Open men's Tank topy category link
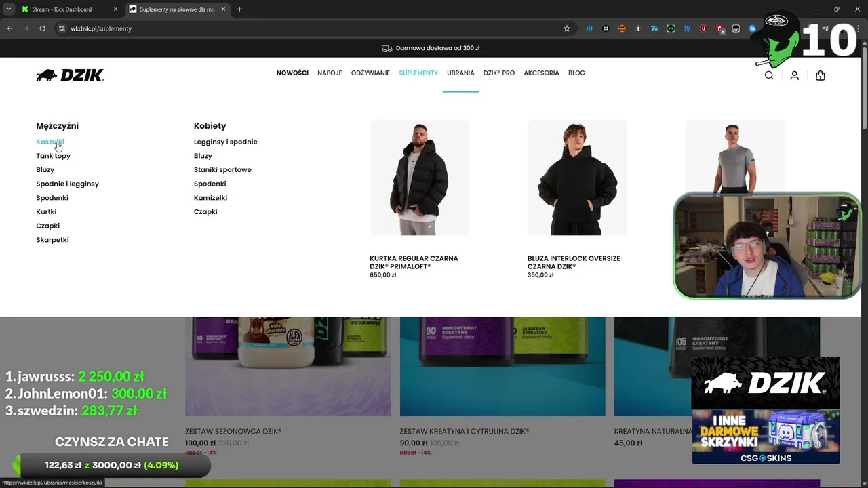This screenshot has width=868, height=488. pos(53,156)
